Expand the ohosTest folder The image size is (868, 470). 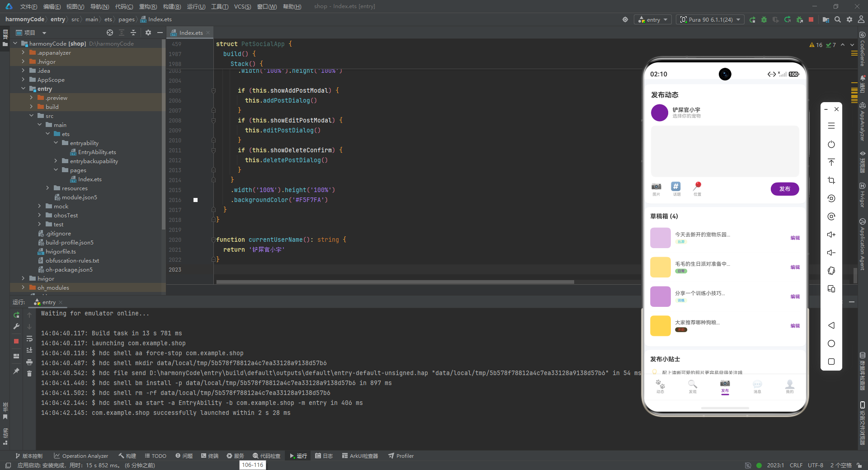pyautogui.click(x=39, y=215)
